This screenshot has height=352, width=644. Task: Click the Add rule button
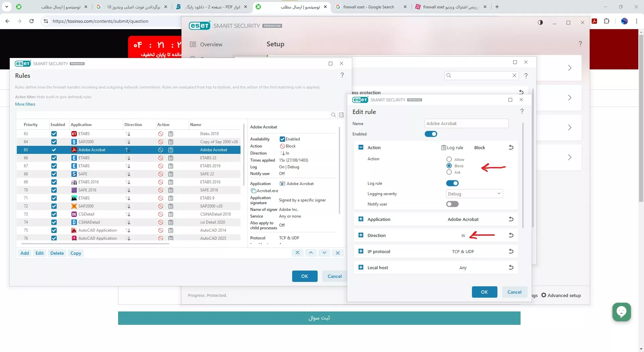tap(24, 253)
